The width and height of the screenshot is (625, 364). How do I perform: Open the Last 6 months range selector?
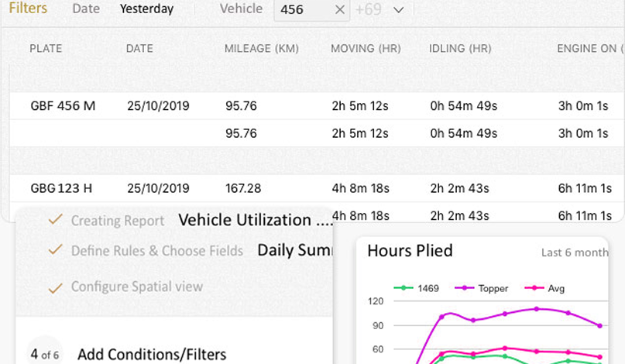573,252
